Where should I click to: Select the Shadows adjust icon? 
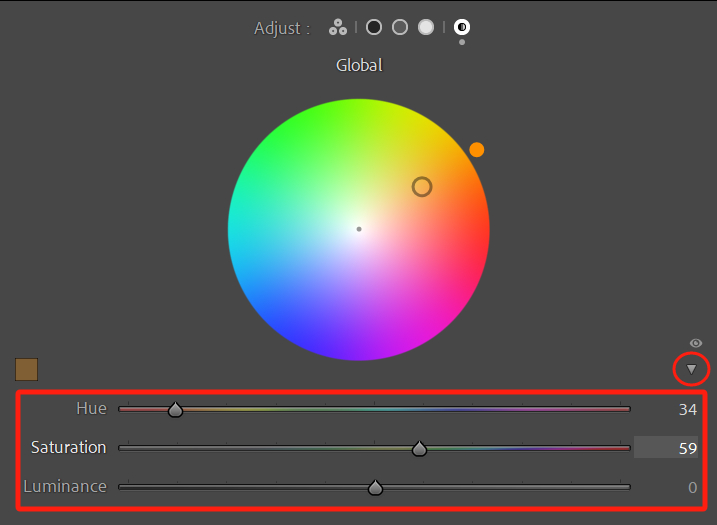coord(374,27)
